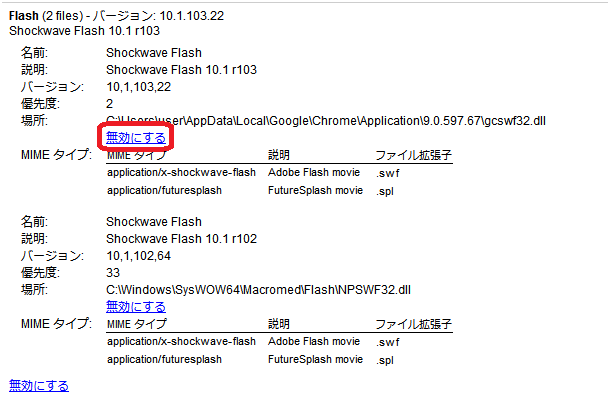
Task: Click the .spl extension in second plugin table
Action: (x=385, y=360)
